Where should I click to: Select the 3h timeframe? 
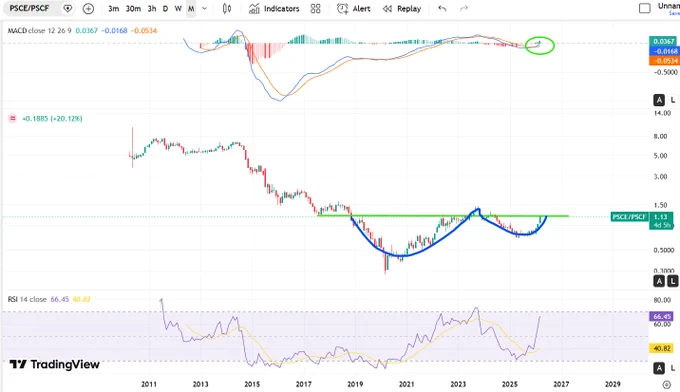152,9
